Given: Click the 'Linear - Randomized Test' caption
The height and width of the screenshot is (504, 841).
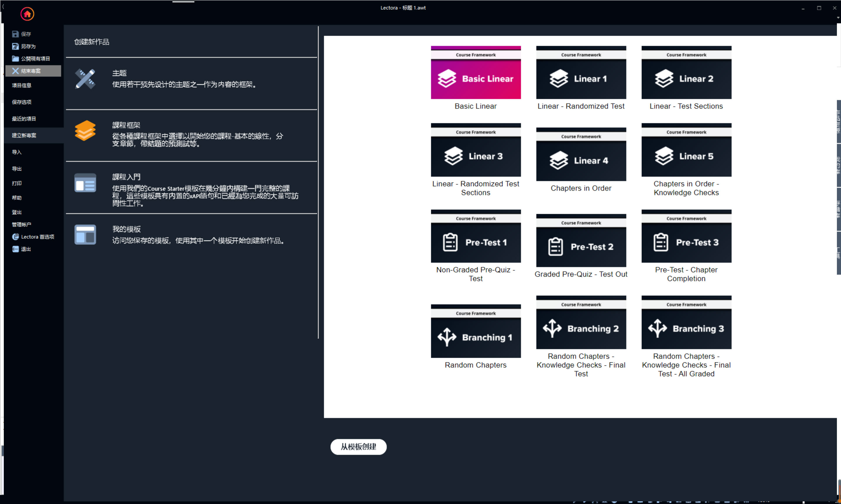Looking at the screenshot, I should coord(581,106).
